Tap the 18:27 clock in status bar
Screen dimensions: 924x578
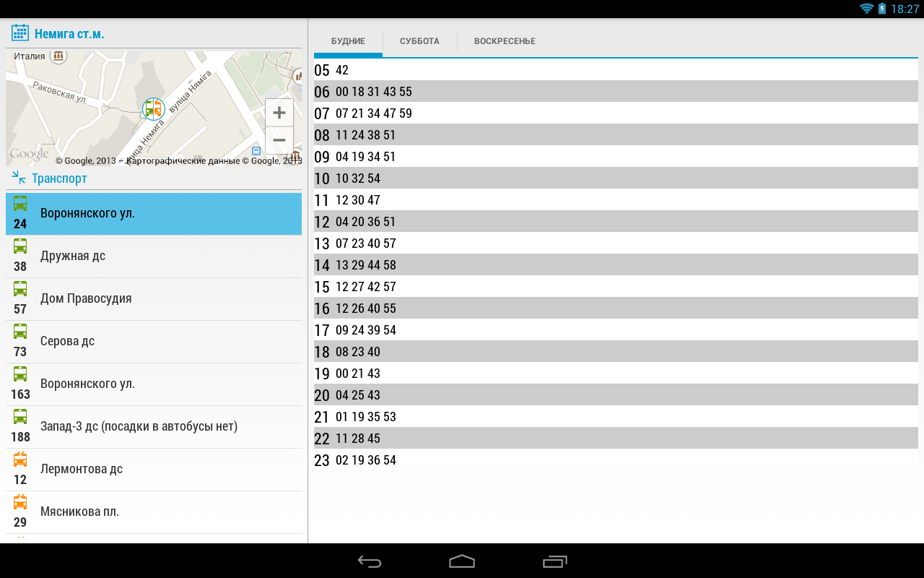pos(905,9)
